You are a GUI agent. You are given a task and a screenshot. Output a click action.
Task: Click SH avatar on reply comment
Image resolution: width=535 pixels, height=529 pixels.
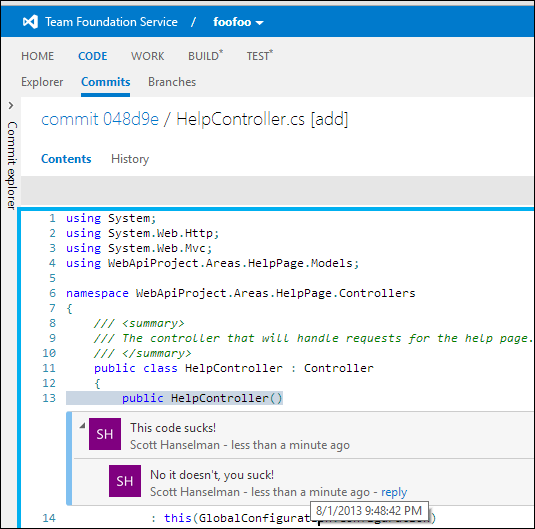tap(125, 481)
